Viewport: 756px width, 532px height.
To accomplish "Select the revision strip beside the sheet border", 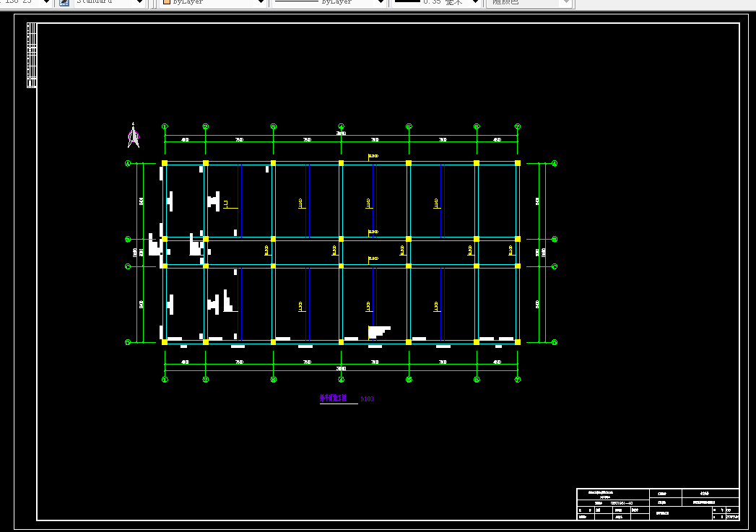I will point(32,55).
